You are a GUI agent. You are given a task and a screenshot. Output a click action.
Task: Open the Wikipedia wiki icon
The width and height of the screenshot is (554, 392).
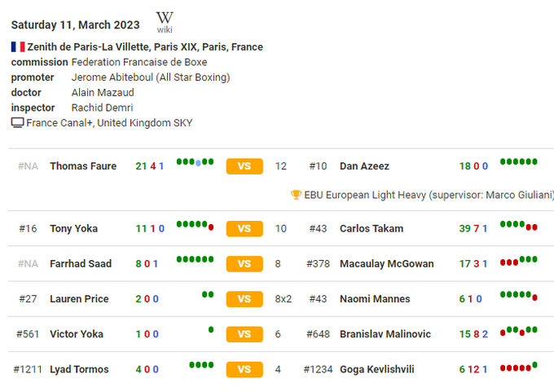tap(165, 21)
